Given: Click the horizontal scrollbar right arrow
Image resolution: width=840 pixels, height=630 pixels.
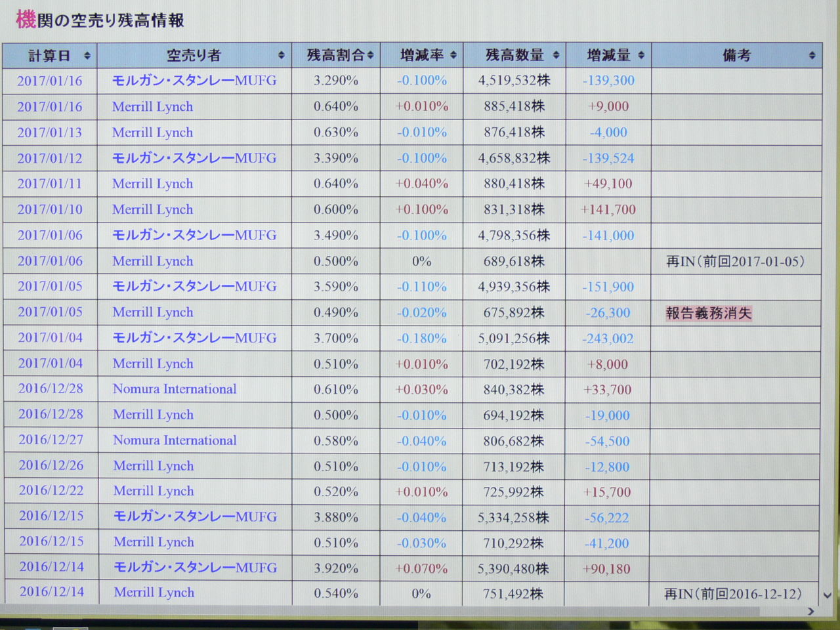Looking at the screenshot, I should pyautogui.click(x=811, y=612).
